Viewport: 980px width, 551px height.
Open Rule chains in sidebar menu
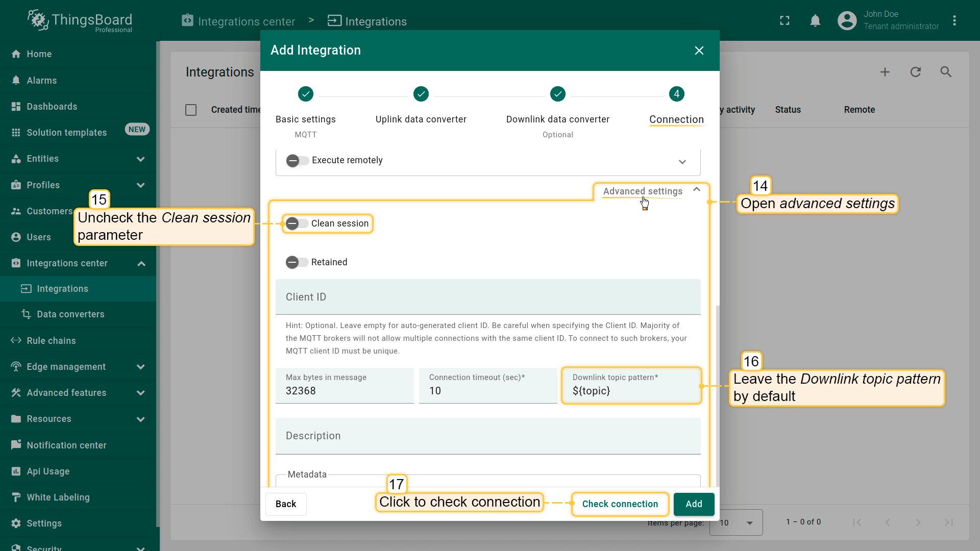point(51,341)
